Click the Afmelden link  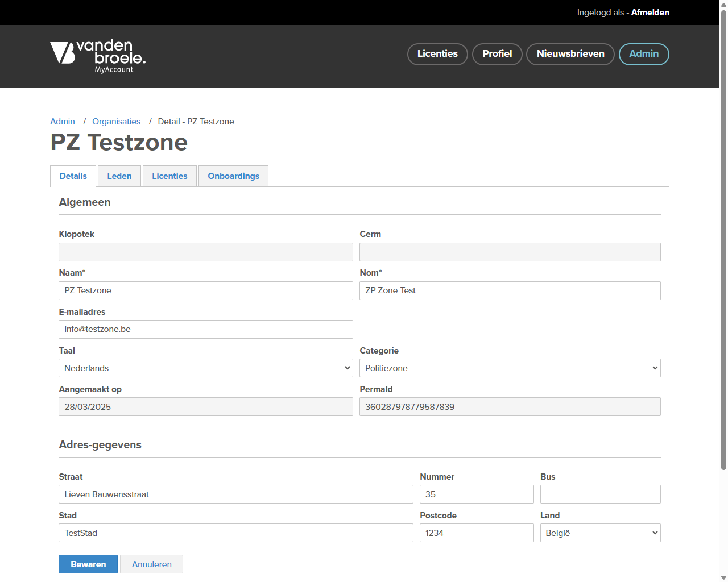(x=650, y=13)
